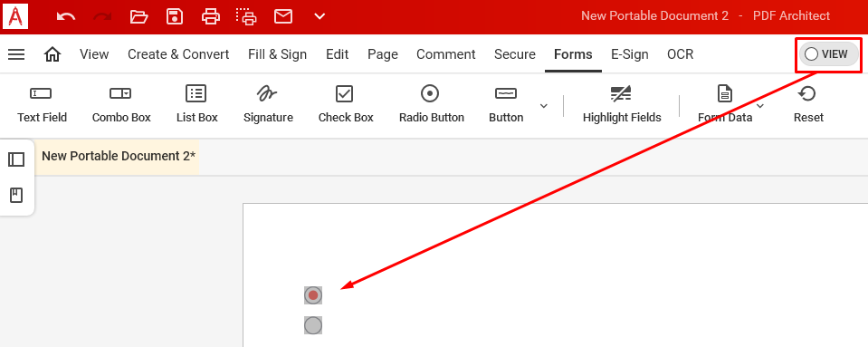Select the empty gray radio button

pos(313,325)
